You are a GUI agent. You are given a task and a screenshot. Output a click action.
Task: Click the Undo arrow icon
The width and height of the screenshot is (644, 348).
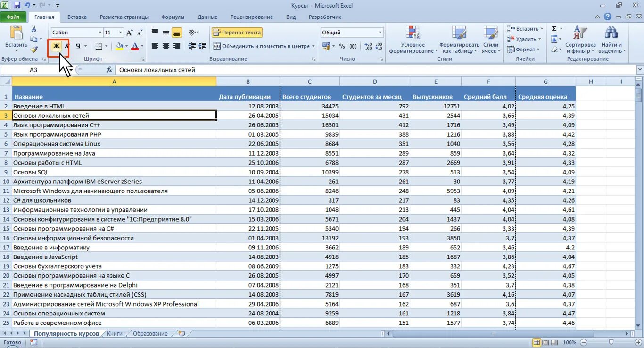(27, 6)
